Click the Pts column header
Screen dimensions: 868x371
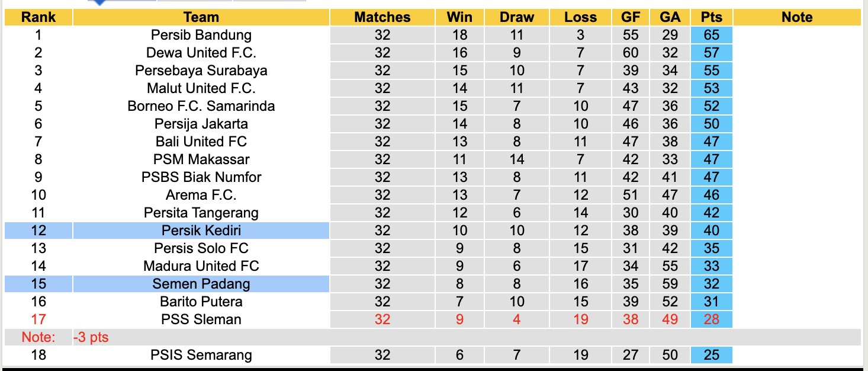coord(711,17)
